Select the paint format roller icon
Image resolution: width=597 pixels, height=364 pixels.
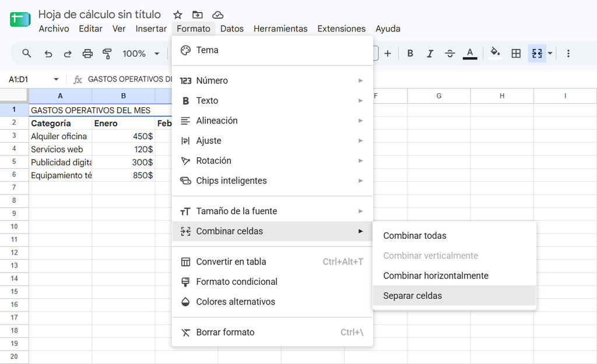(x=107, y=54)
